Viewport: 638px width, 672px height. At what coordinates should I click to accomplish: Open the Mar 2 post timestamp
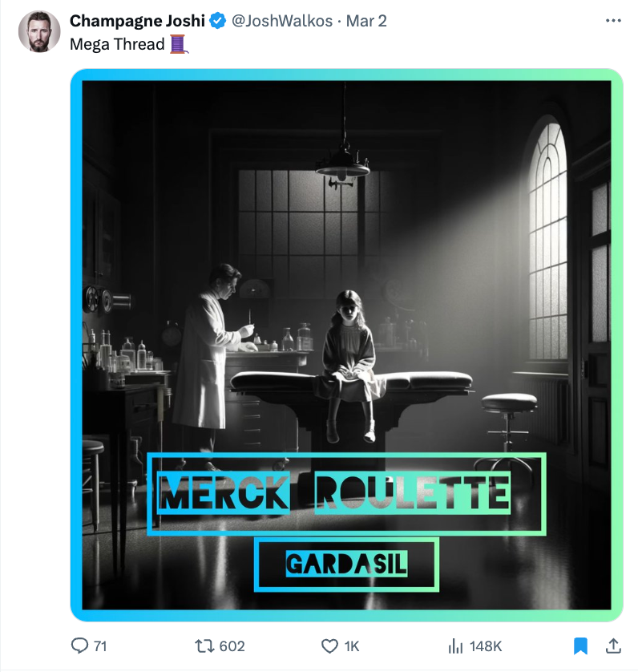tap(366, 21)
